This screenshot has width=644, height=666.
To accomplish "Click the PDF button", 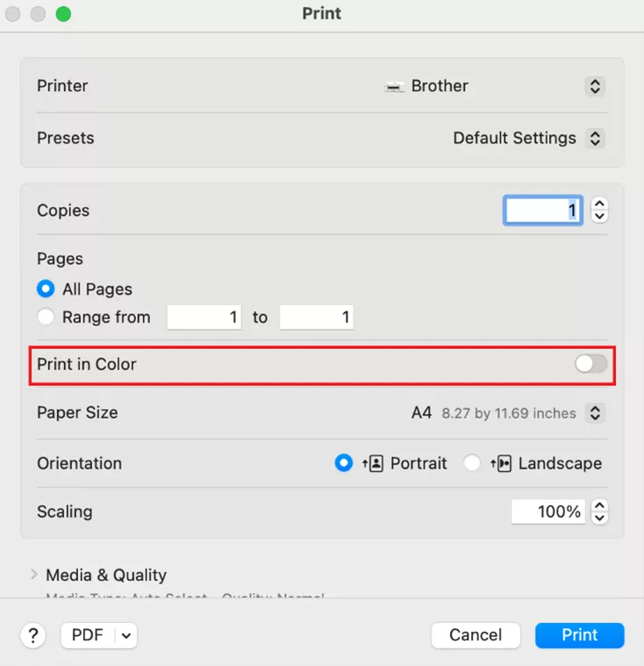I will click(88, 635).
